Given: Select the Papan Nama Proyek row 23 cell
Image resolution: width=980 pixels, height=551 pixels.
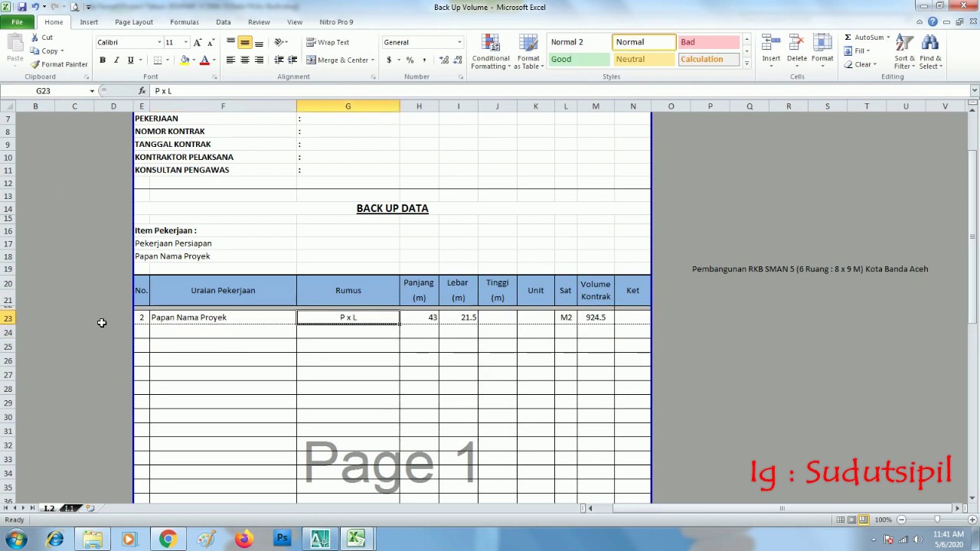Looking at the screenshot, I should click(223, 318).
